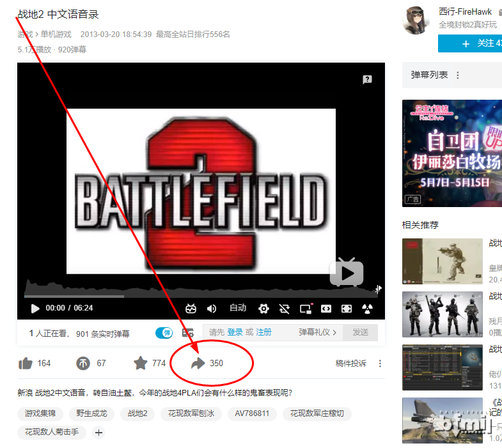502x448 pixels.
Task: Click the 发送 button
Action: pyautogui.click(x=360, y=332)
